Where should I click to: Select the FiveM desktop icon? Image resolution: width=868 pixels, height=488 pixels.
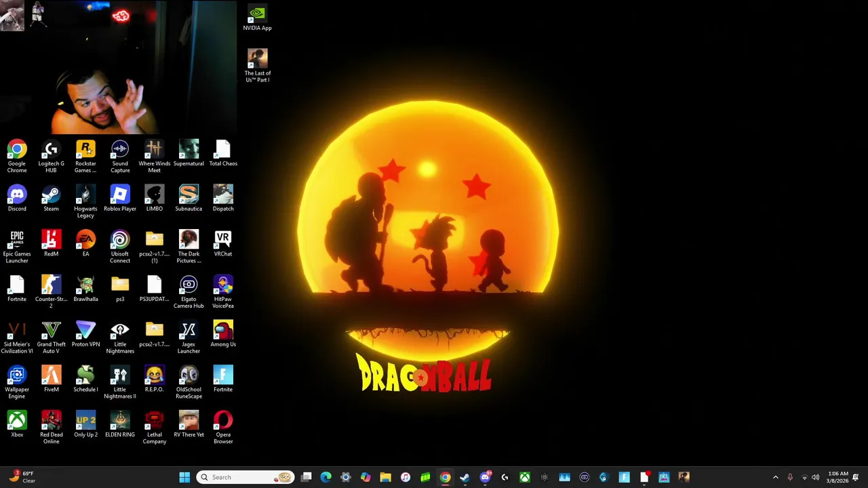click(51, 379)
